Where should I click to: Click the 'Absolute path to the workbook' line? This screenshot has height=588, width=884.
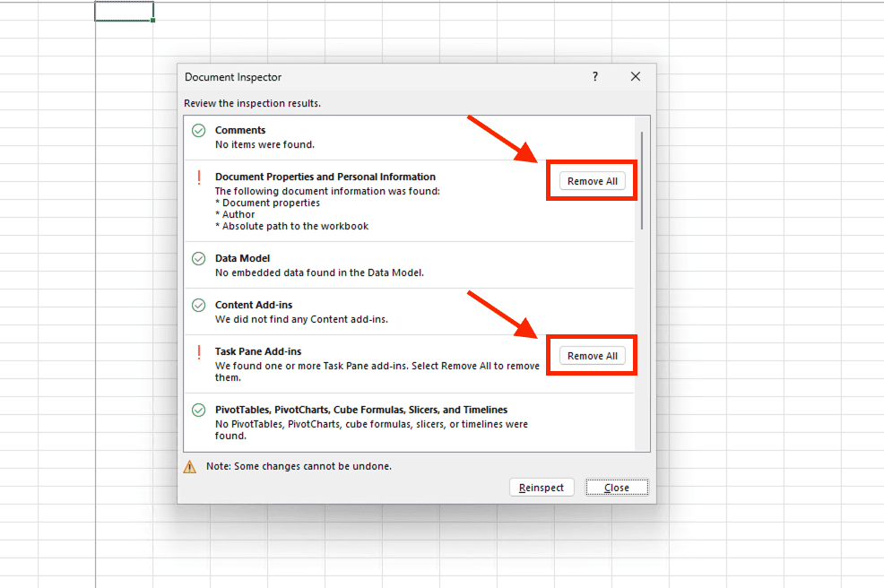tap(291, 227)
